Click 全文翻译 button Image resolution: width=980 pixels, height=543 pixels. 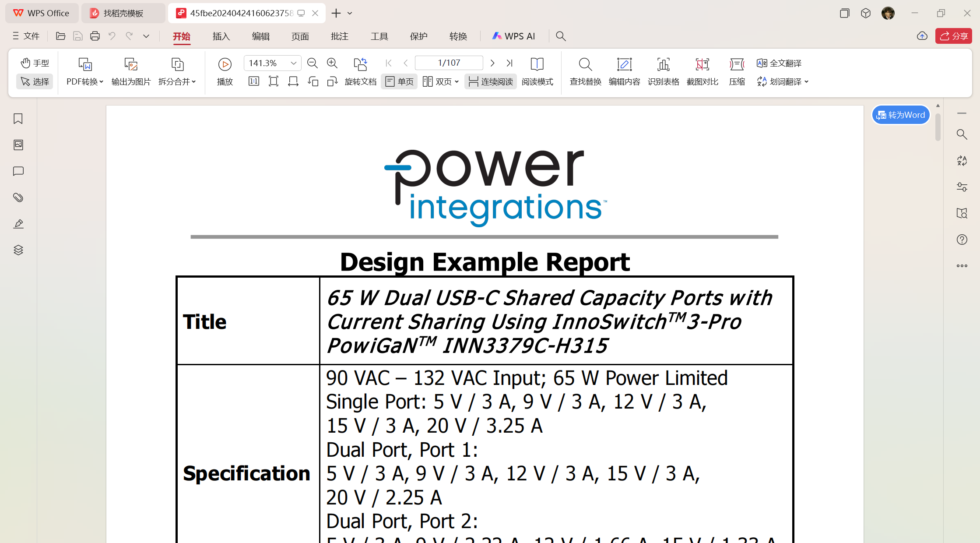780,63
